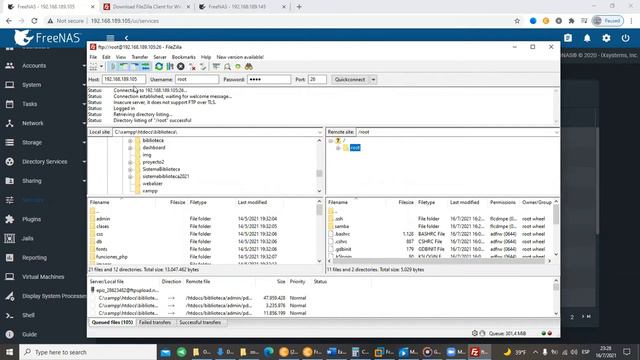Viewport: 640px width, 360px height.
Task: Select the .bashrc file in remote list
Action: (x=342, y=234)
